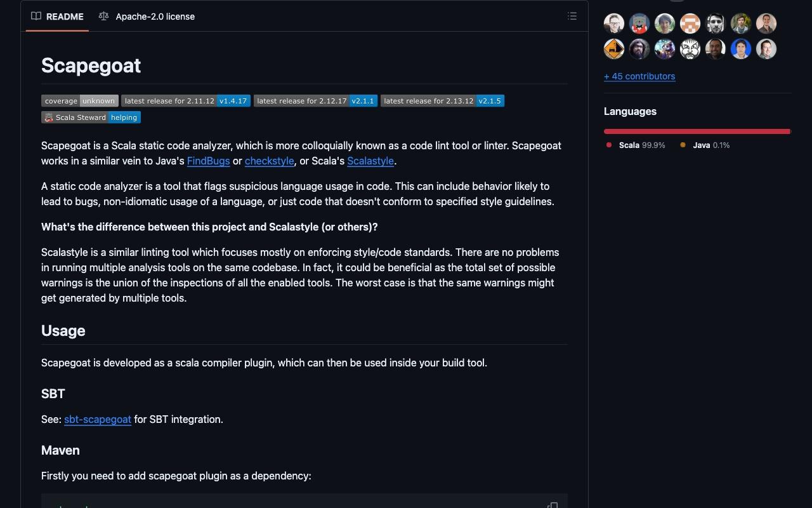Click the Scala Steward helping badge
This screenshot has width=812, height=508.
[x=91, y=117]
